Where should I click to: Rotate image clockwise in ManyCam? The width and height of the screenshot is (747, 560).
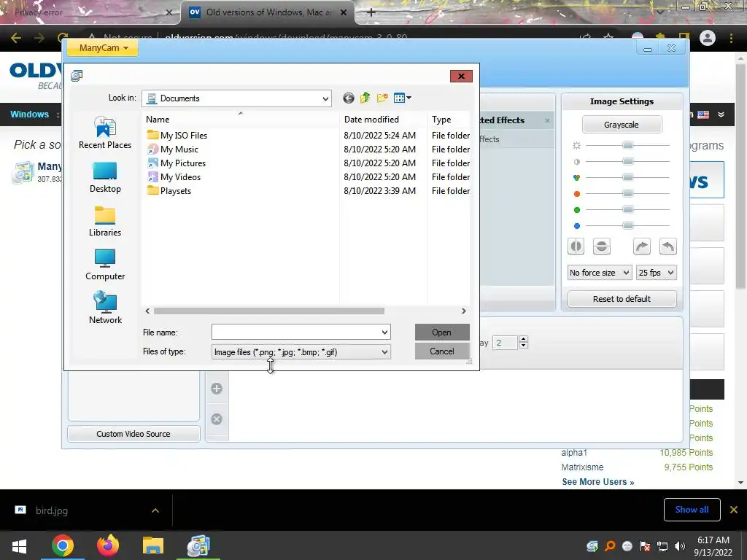pyautogui.click(x=642, y=246)
